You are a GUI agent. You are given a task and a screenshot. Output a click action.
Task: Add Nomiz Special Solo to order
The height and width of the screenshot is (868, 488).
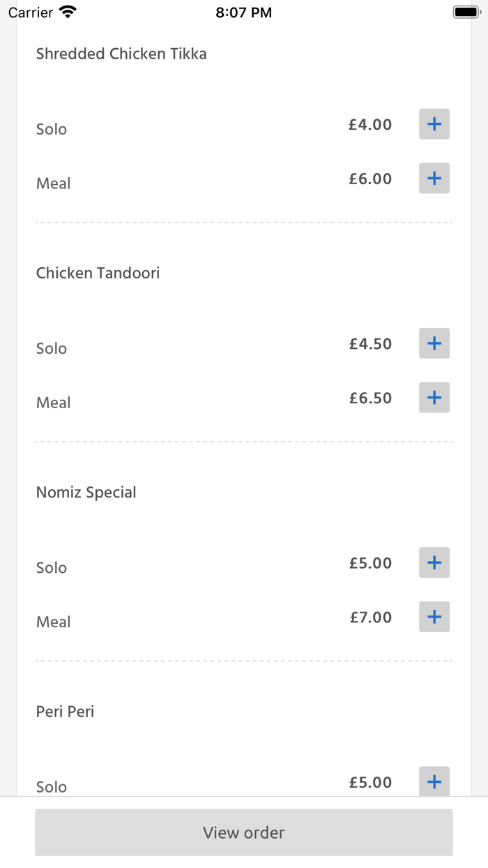(434, 562)
